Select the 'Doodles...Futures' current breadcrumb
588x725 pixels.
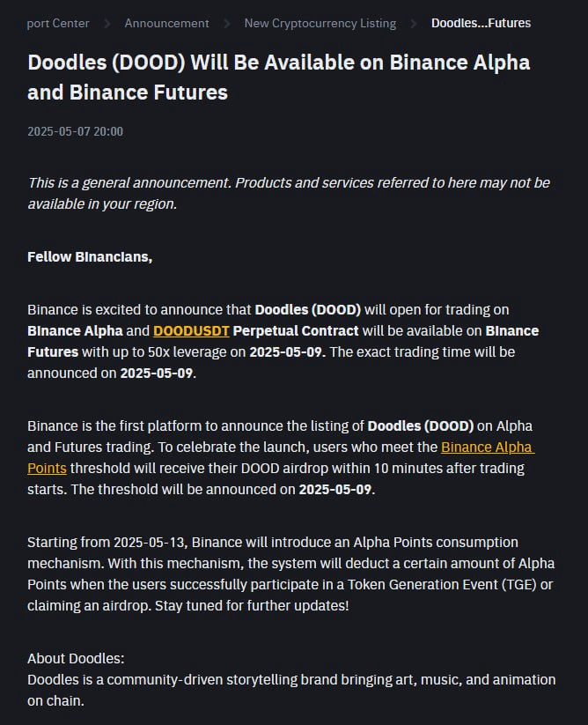(481, 23)
